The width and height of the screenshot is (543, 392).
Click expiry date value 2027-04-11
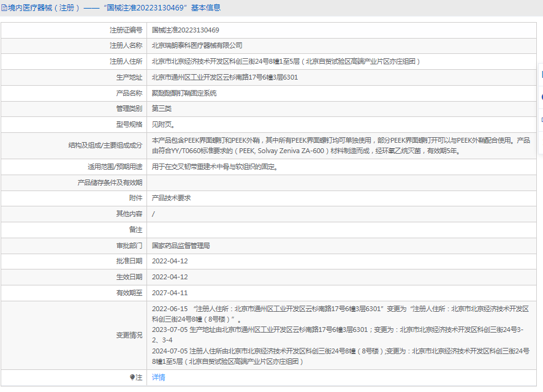170,293
